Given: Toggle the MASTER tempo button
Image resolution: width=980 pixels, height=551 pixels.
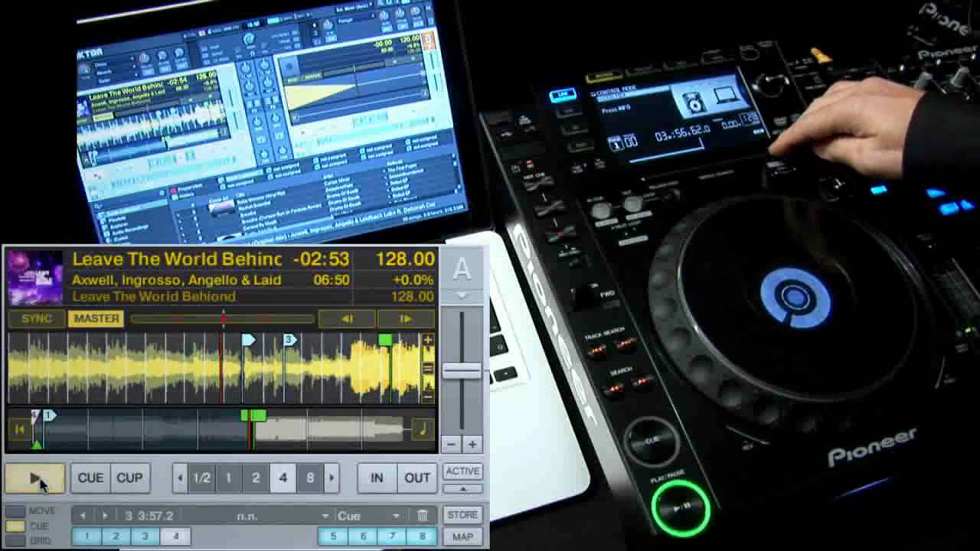Looking at the screenshot, I should pos(96,318).
